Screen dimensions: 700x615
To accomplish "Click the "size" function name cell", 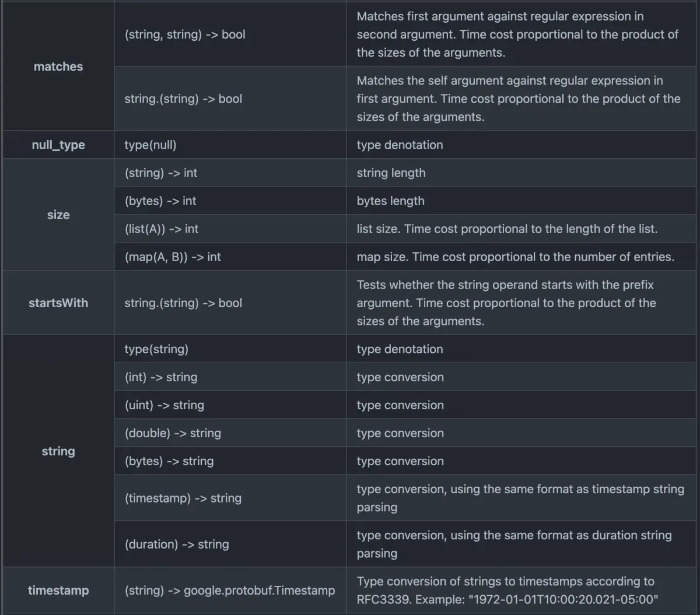I will pos(58,215).
